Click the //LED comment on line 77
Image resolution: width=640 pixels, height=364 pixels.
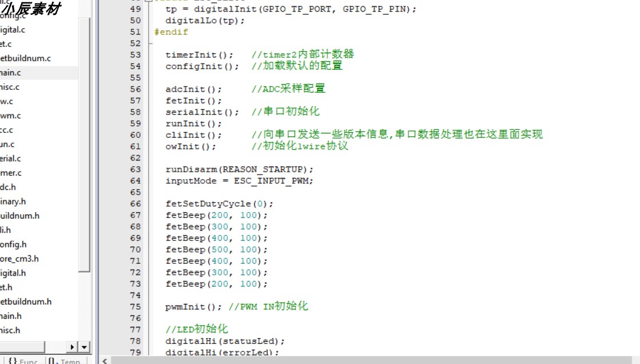pyautogui.click(x=197, y=329)
